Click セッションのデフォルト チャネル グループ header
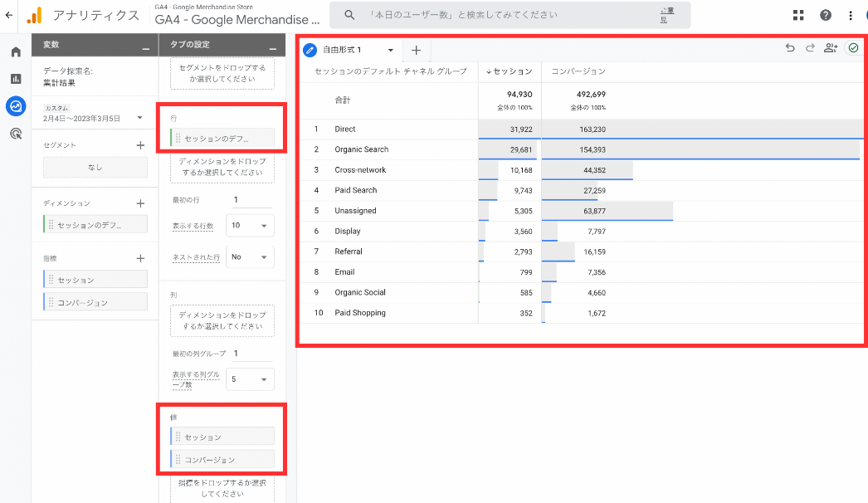The width and height of the screenshot is (868, 503). coord(391,71)
